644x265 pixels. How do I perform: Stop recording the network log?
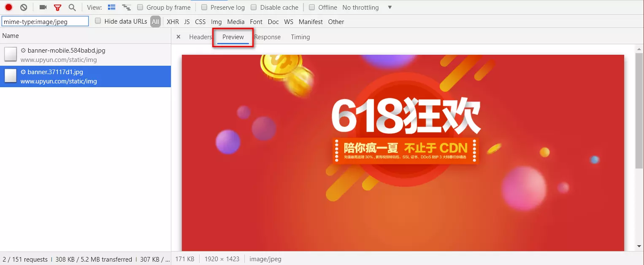point(8,7)
